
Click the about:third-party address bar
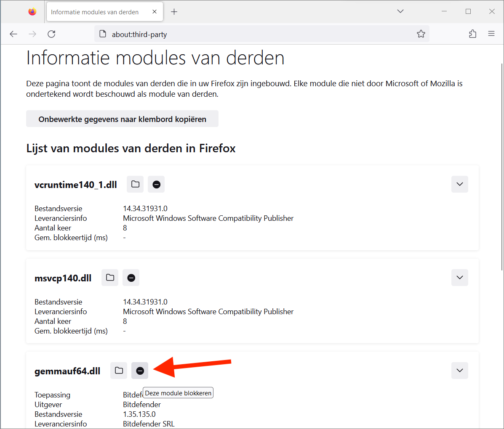click(253, 34)
